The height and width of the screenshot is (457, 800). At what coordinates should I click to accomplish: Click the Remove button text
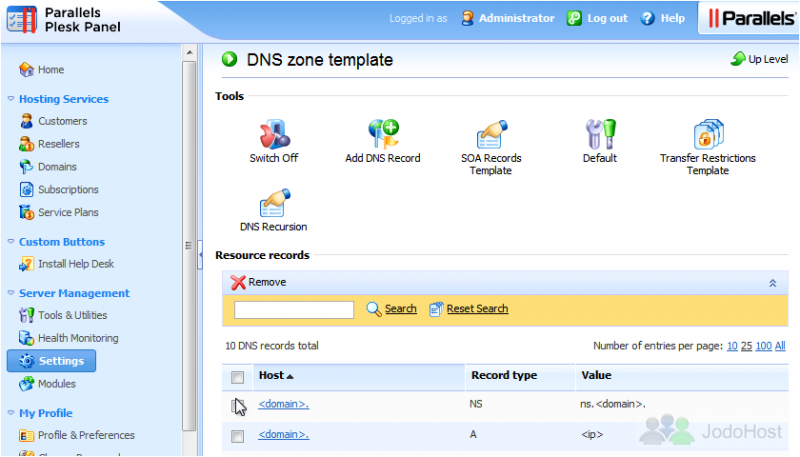click(267, 282)
